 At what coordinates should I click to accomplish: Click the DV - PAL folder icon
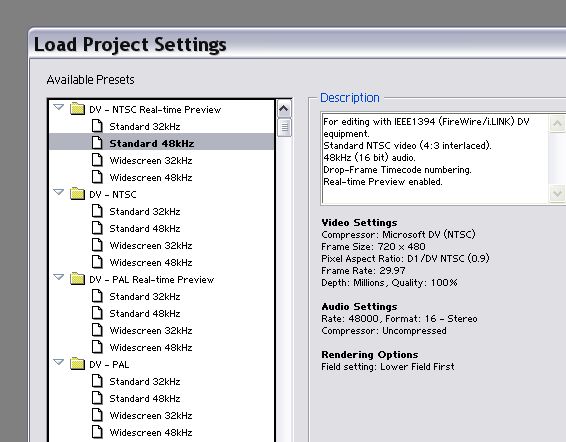[77, 364]
